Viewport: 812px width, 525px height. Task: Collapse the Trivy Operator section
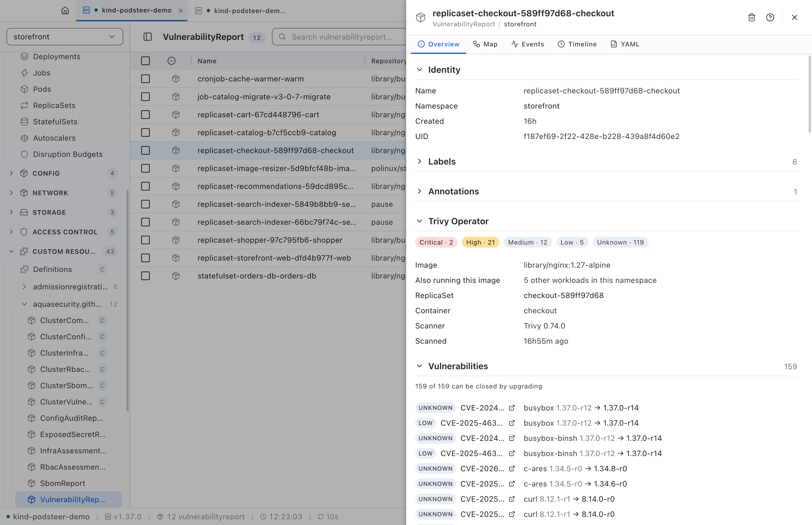(x=607, y=221)
